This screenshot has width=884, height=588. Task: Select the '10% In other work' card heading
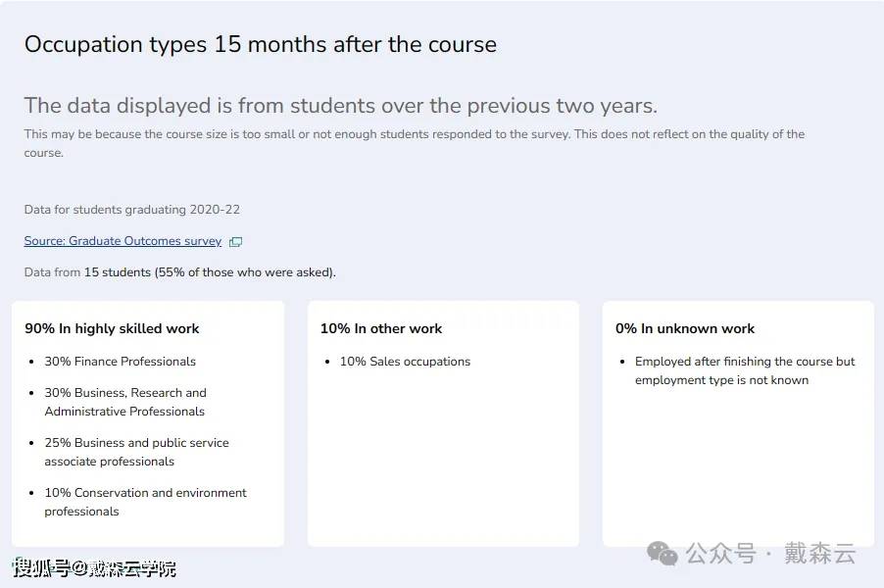coord(381,328)
